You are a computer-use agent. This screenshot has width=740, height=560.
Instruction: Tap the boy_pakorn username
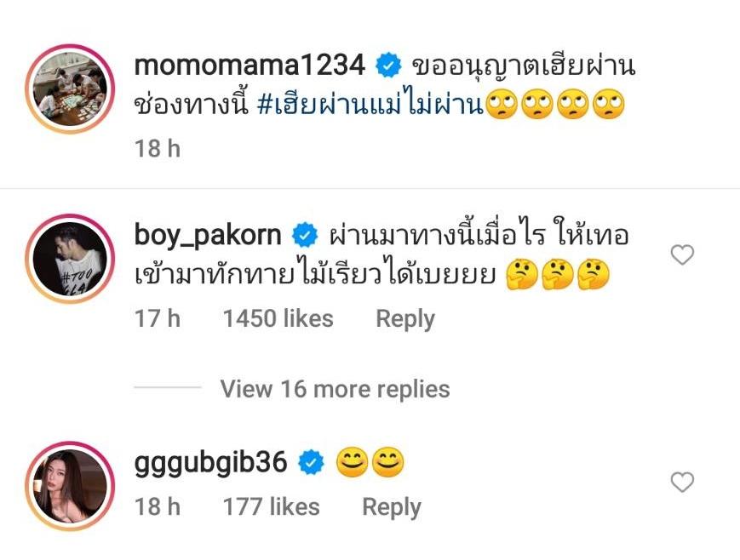[208, 235]
